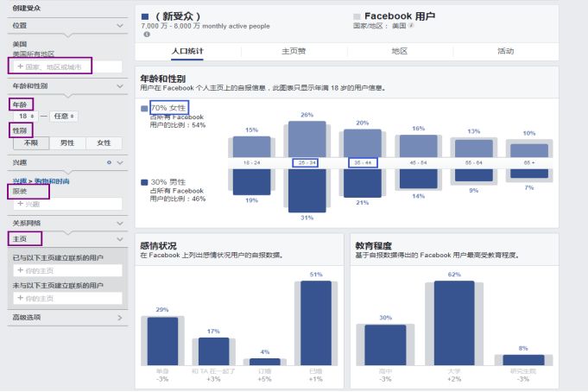This screenshot has width=588, height=392.
Task: Open the minimum age 18 dropdown
Action: pos(26,117)
